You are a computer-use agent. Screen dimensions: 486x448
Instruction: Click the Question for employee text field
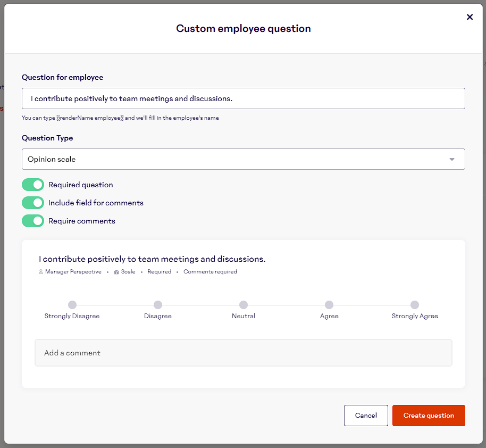coord(243,98)
